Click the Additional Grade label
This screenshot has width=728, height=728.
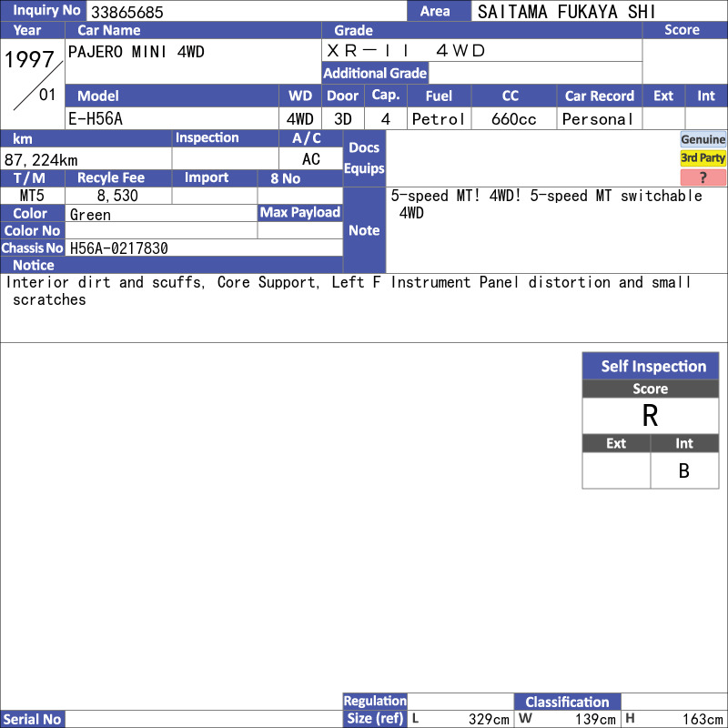tap(375, 73)
